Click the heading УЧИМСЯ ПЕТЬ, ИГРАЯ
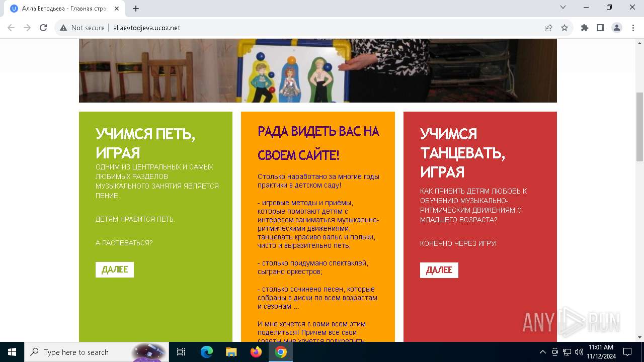This screenshot has height=362, width=644. pos(146,143)
